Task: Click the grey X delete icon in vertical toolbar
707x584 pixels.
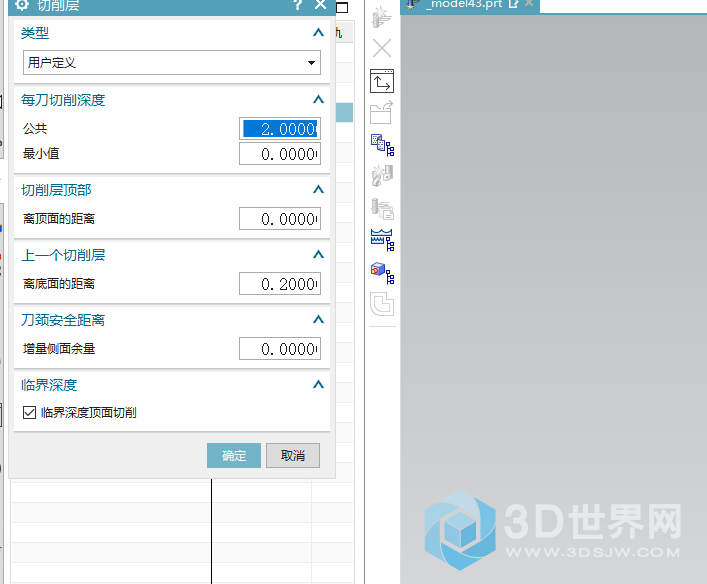Action: coord(382,48)
